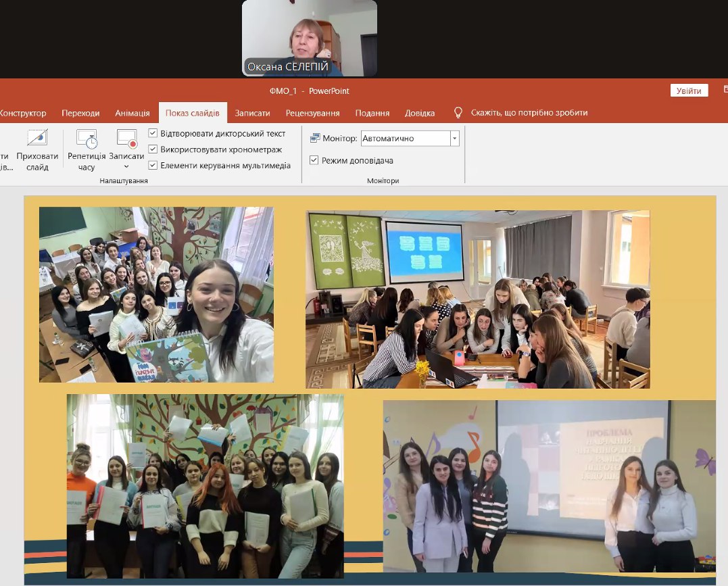
Task: Open the Довідка tab
Action: click(420, 113)
